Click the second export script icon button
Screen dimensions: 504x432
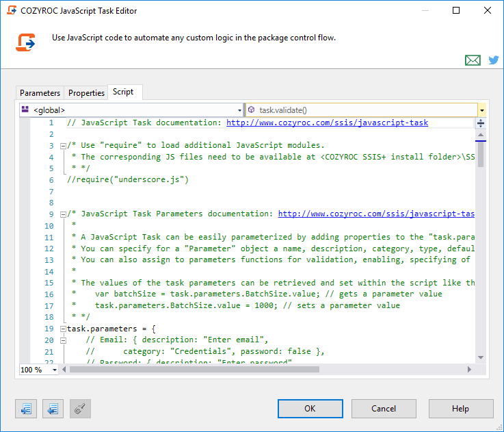53,409
